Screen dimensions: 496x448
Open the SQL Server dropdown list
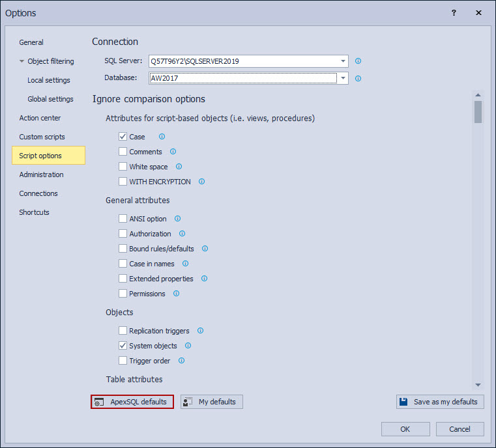click(x=343, y=61)
